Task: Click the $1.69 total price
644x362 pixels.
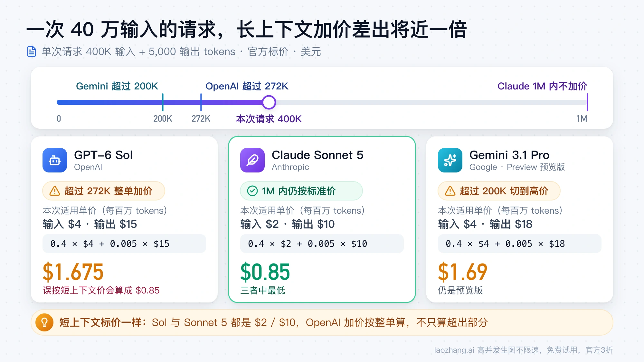Action: 463,272
